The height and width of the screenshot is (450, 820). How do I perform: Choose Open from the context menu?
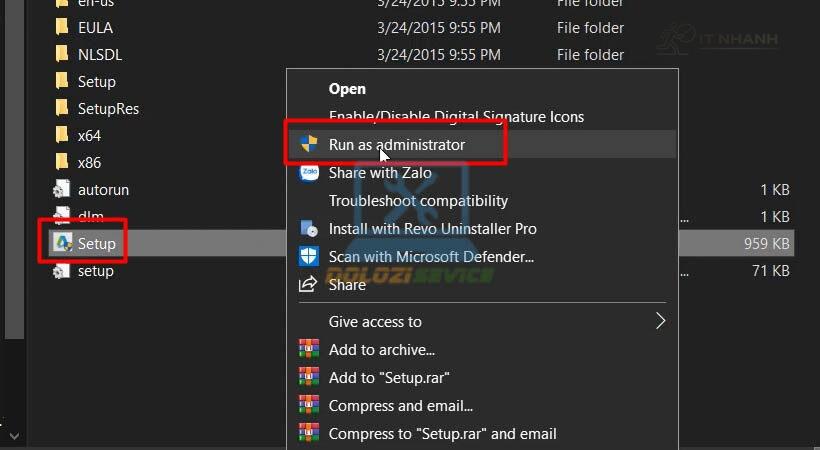point(347,89)
